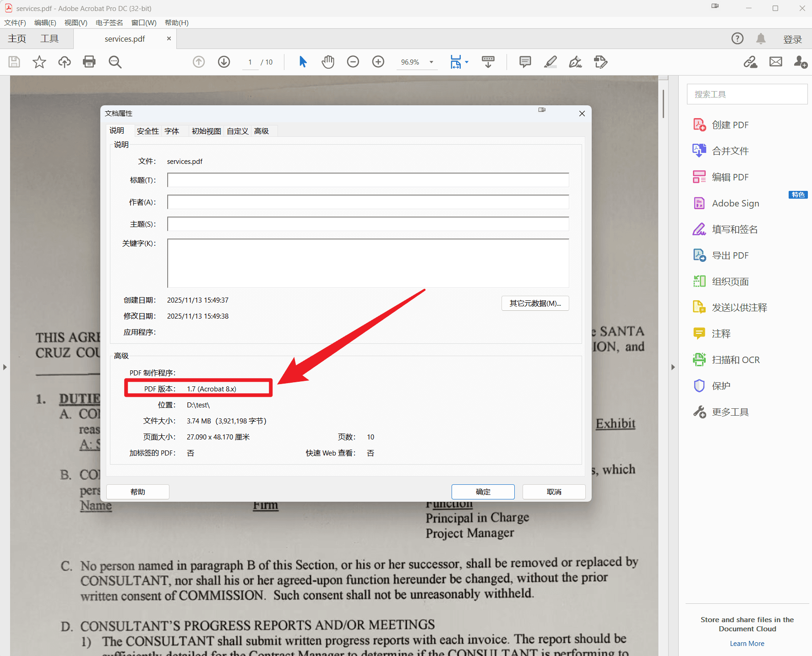812x656 pixels.
Task: Click the zoom out minus icon
Action: coord(353,62)
